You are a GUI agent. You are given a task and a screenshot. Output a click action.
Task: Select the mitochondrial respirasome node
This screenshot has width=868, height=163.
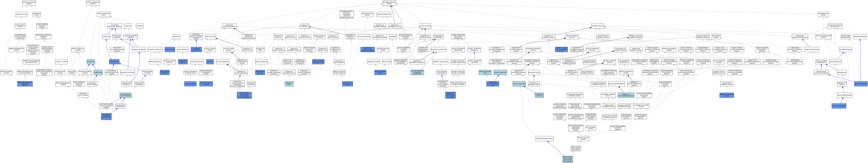point(120,106)
